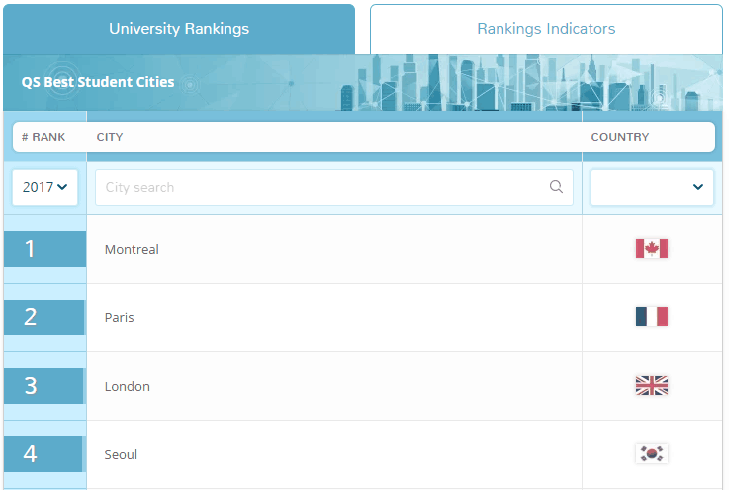Click into the City search field
The height and width of the screenshot is (490, 730).
click(x=334, y=187)
